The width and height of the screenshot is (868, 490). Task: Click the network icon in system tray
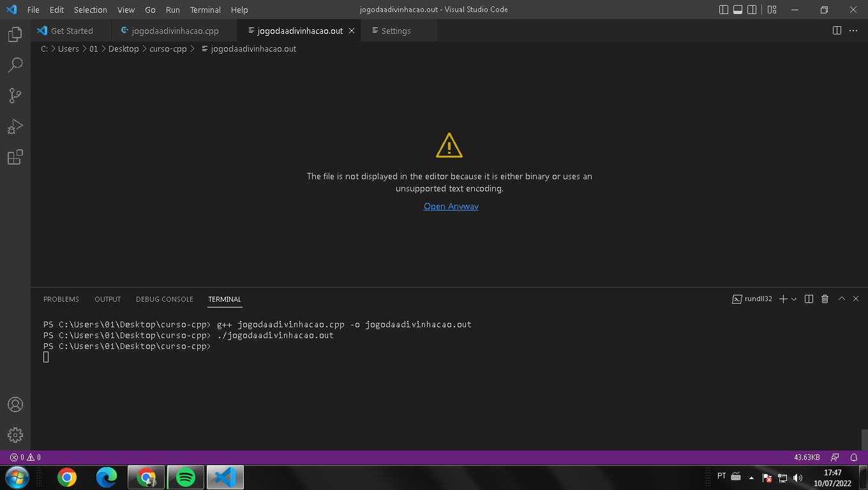pyautogui.click(x=782, y=478)
